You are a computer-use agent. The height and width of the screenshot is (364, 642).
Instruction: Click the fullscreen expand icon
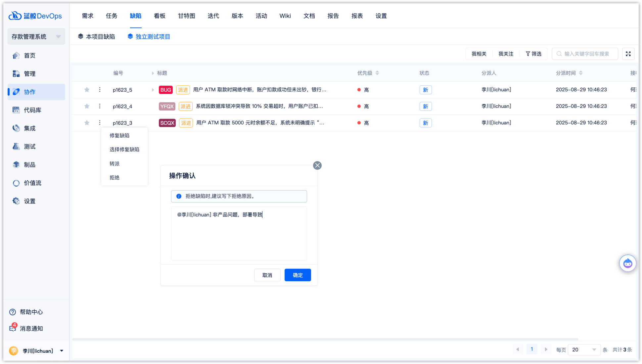click(628, 54)
